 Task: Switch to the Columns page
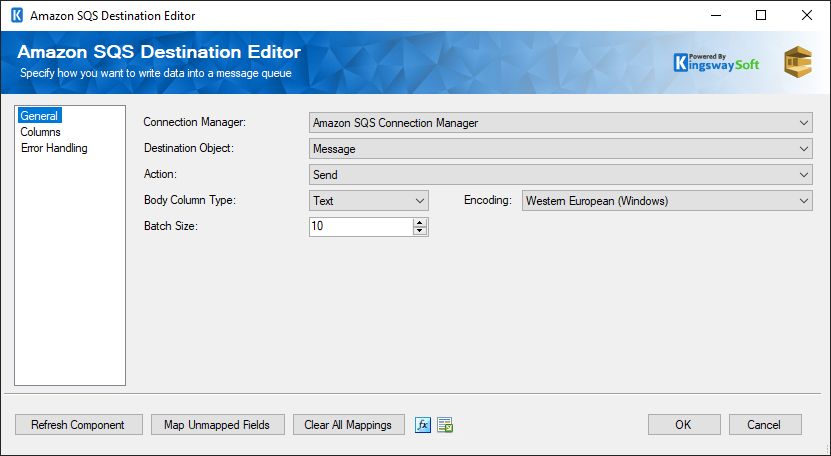point(40,131)
